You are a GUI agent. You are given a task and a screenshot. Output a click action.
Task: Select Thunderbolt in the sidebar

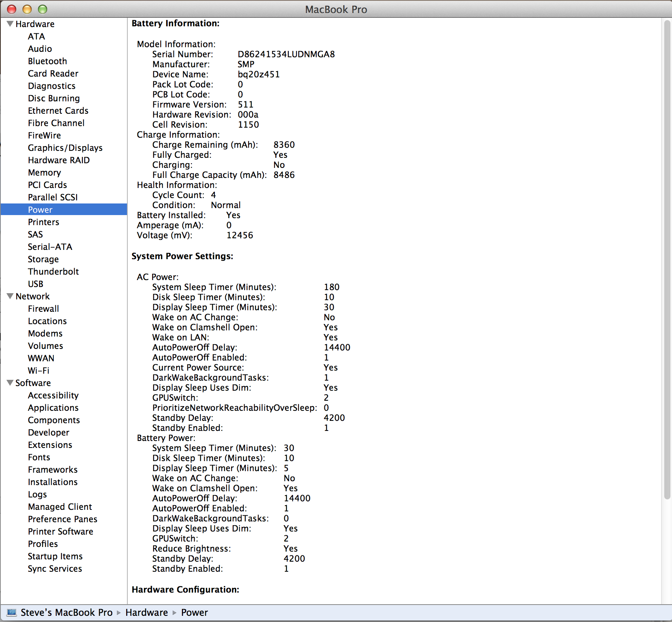point(53,272)
